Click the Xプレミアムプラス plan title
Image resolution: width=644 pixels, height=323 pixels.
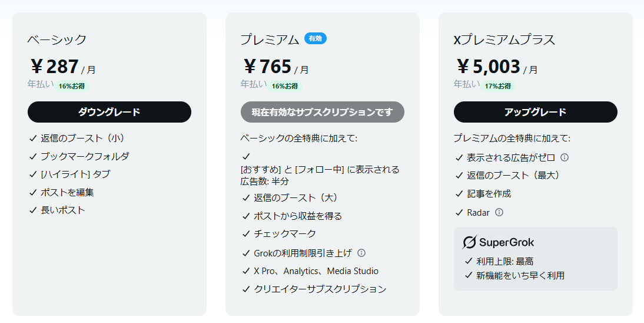pyautogui.click(x=504, y=40)
